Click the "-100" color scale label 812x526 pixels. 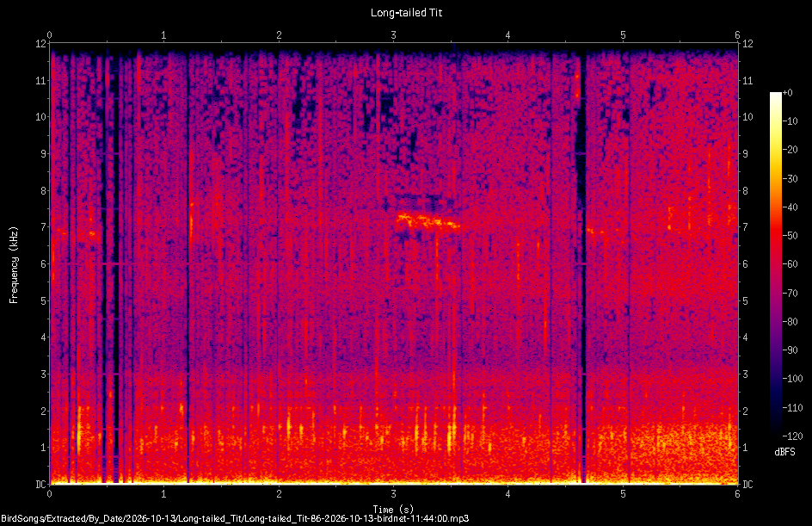pos(792,379)
